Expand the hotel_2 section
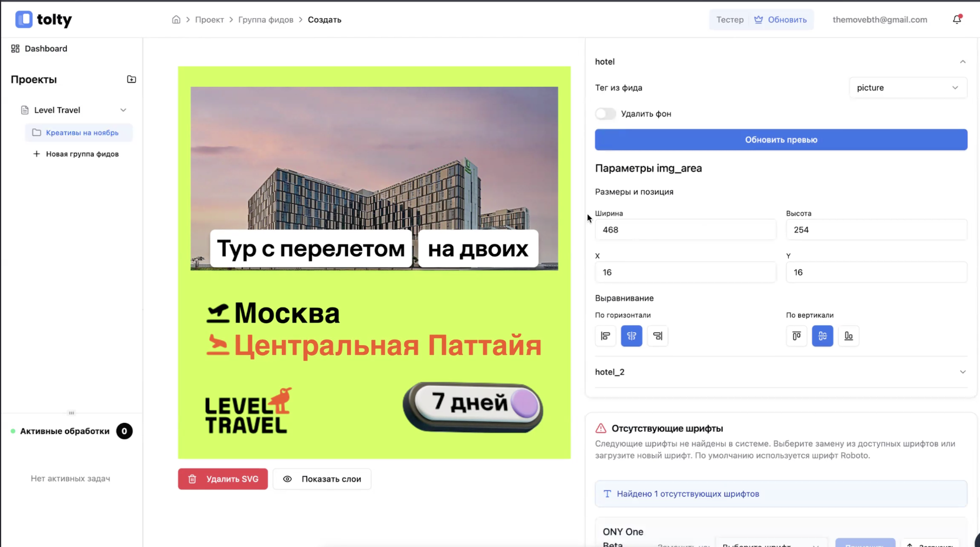Image resolution: width=980 pixels, height=547 pixels. [962, 372]
